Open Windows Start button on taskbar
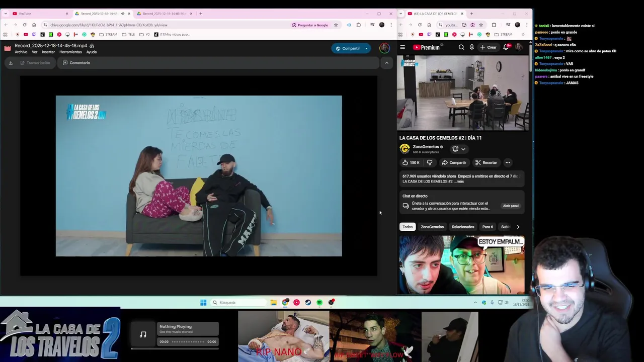 click(x=203, y=302)
